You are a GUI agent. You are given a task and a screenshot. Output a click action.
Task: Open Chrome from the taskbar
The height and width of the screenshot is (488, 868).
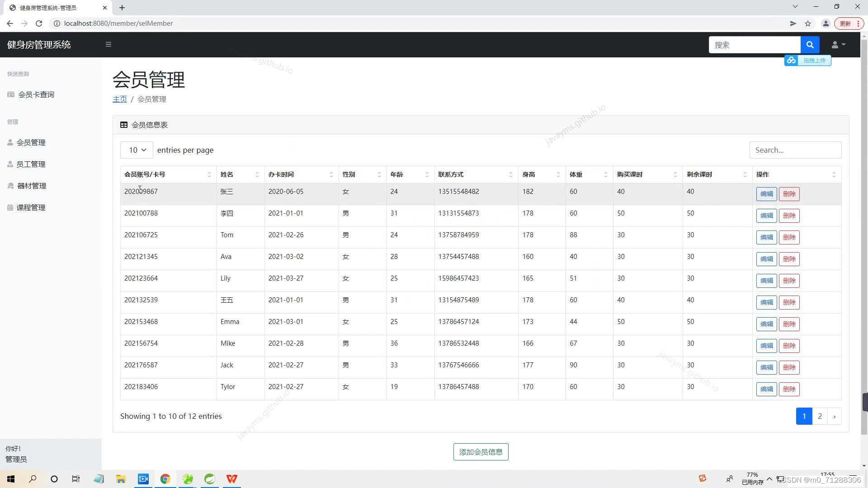pos(165,479)
